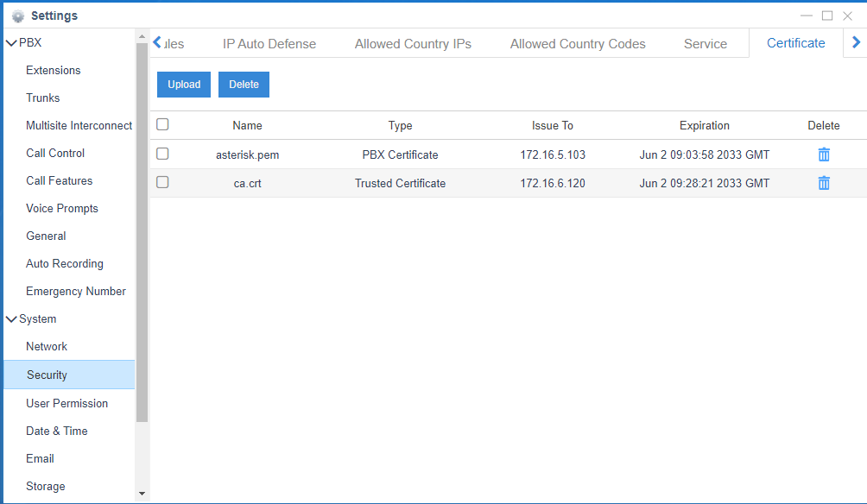Click the Issue To column header

pos(553,125)
